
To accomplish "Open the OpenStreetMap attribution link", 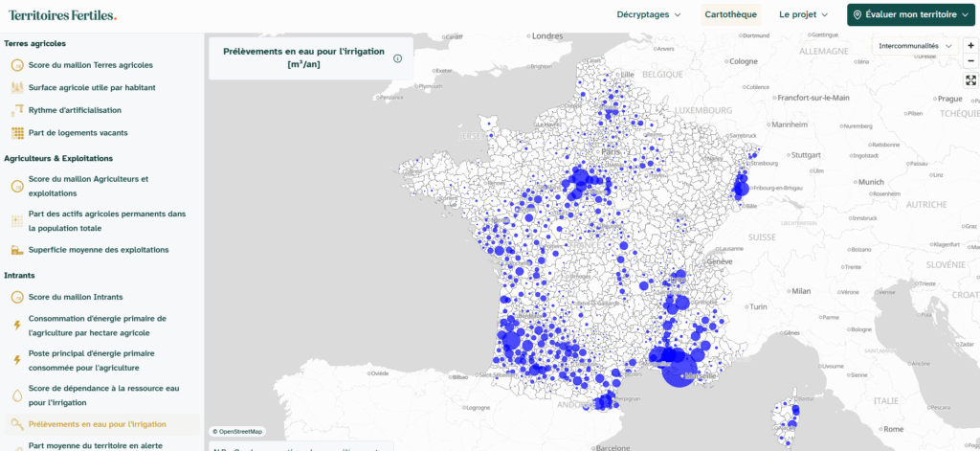I will tap(237, 431).
